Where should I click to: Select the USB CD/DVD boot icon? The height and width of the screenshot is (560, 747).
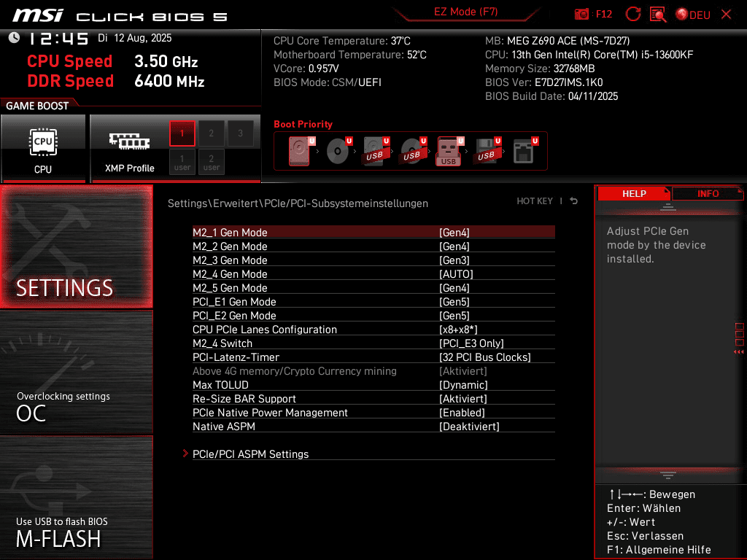click(x=414, y=151)
